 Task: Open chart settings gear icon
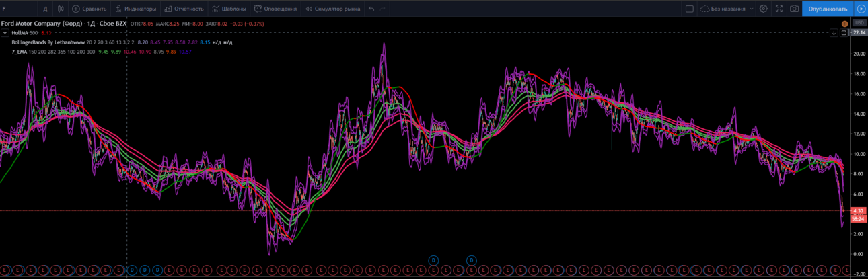(x=763, y=9)
